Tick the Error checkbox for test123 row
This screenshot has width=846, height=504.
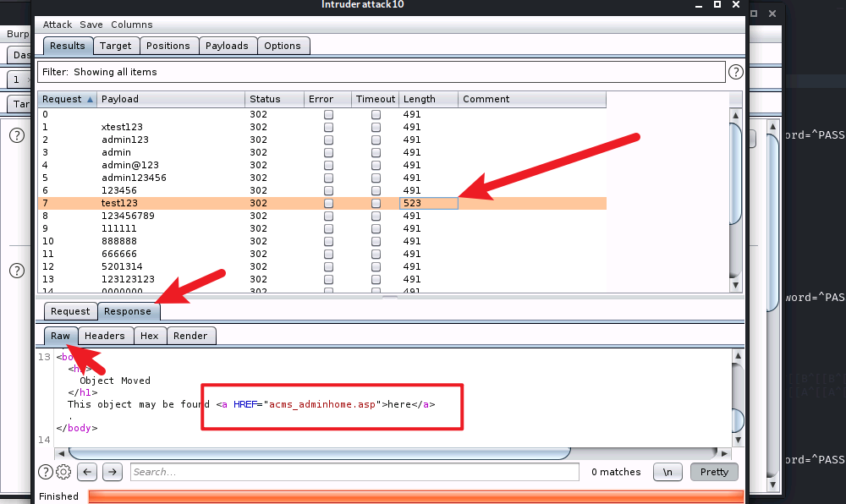click(328, 203)
